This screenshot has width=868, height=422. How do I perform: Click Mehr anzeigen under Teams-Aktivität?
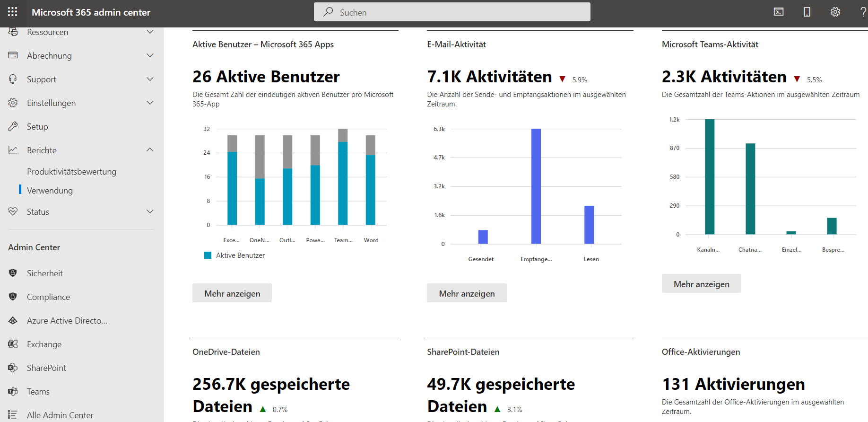click(702, 283)
